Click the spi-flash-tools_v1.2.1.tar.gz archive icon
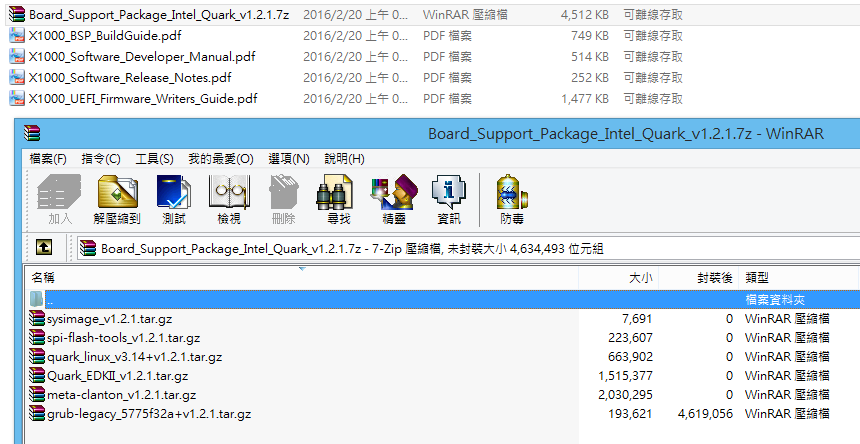The width and height of the screenshot is (860, 444). pyautogui.click(x=37, y=338)
